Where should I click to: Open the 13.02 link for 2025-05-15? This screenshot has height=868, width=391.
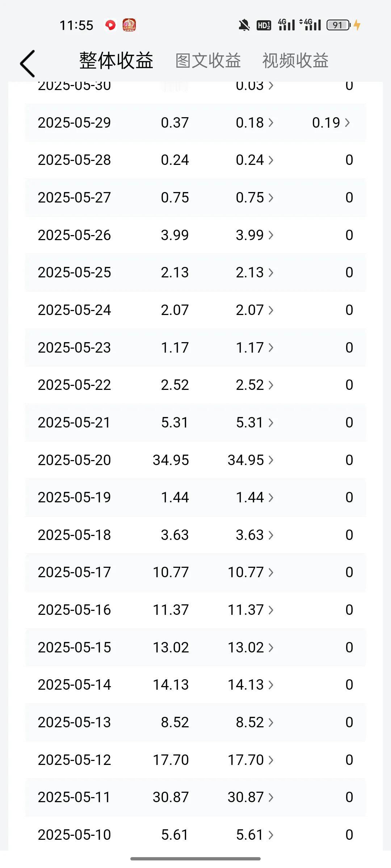(251, 647)
